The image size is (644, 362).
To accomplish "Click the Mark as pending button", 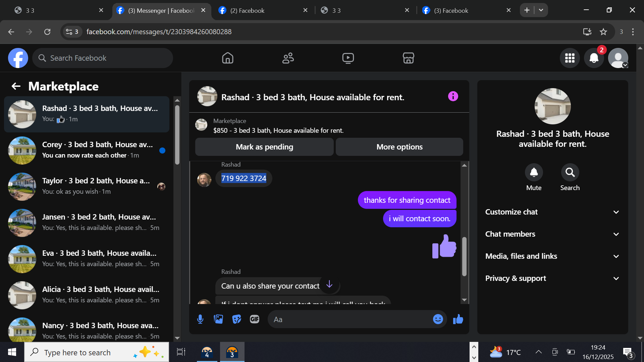I will coord(264,147).
